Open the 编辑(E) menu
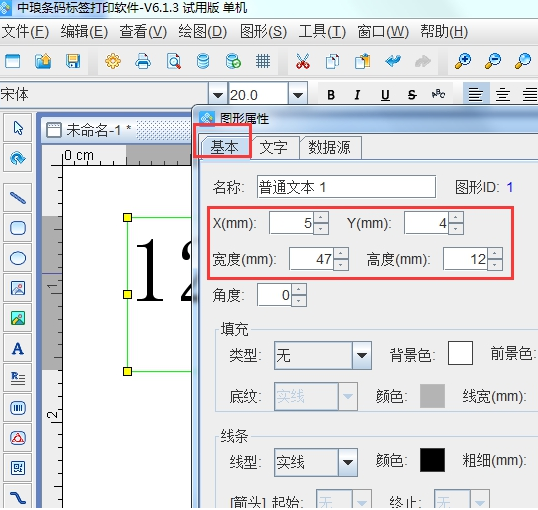 coord(84,32)
